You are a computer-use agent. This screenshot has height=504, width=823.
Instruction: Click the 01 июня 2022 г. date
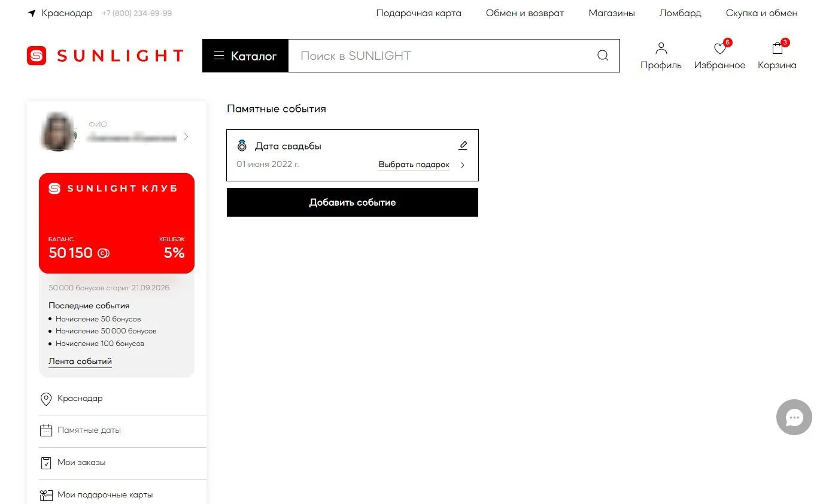pyautogui.click(x=268, y=164)
